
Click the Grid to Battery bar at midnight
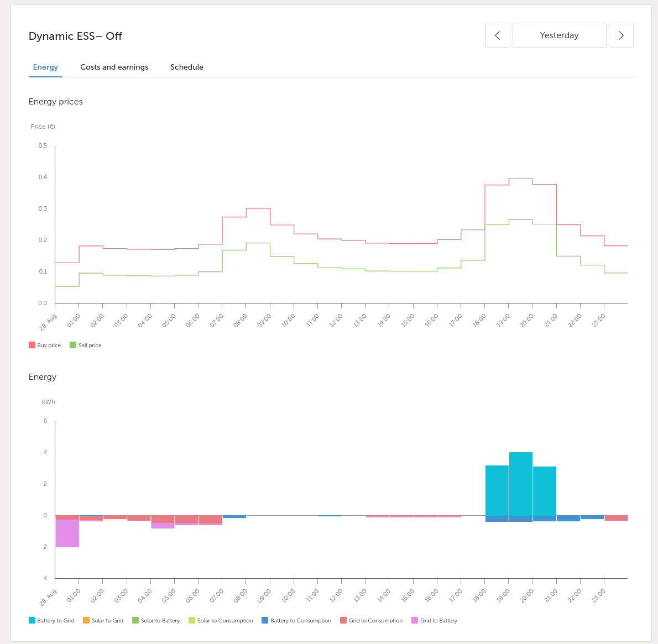(67, 533)
